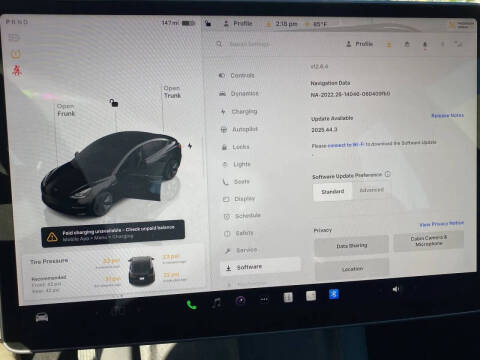
Task: Open the first gray app tile in dock
Action: (288, 297)
